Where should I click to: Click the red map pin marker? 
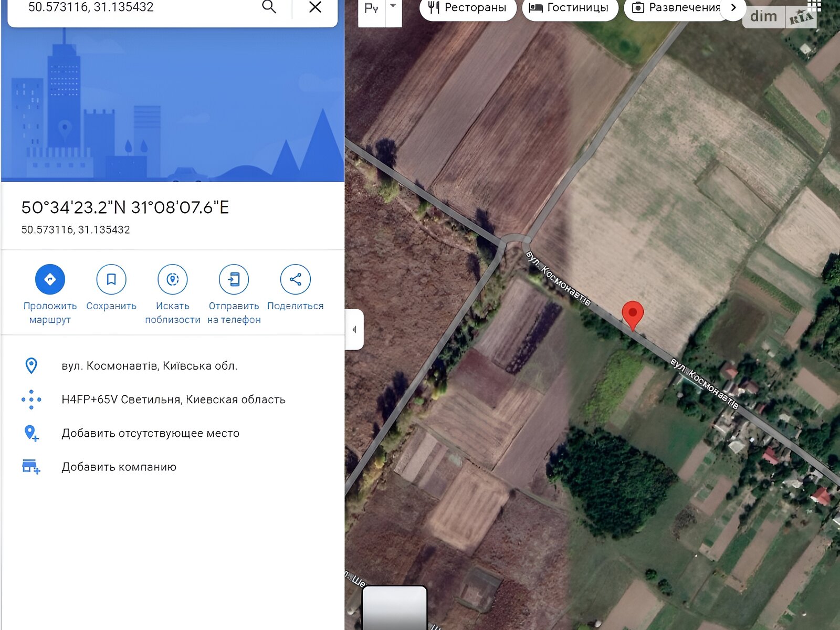point(633,313)
